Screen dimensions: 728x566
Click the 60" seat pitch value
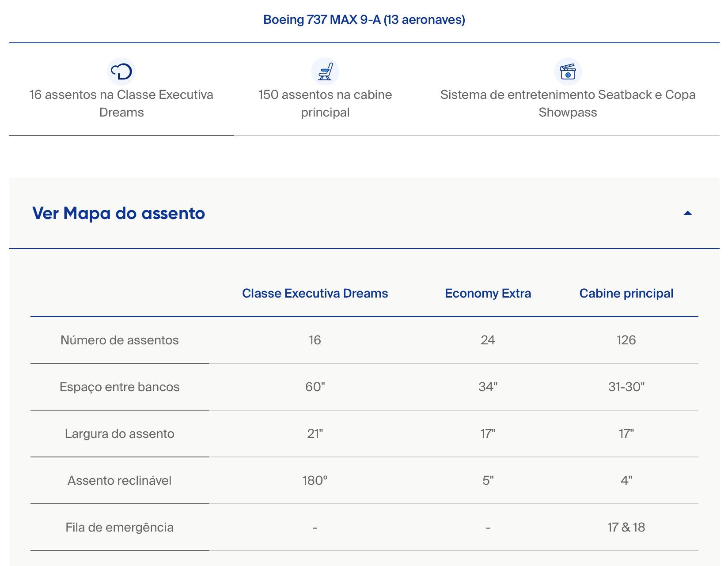point(315,387)
